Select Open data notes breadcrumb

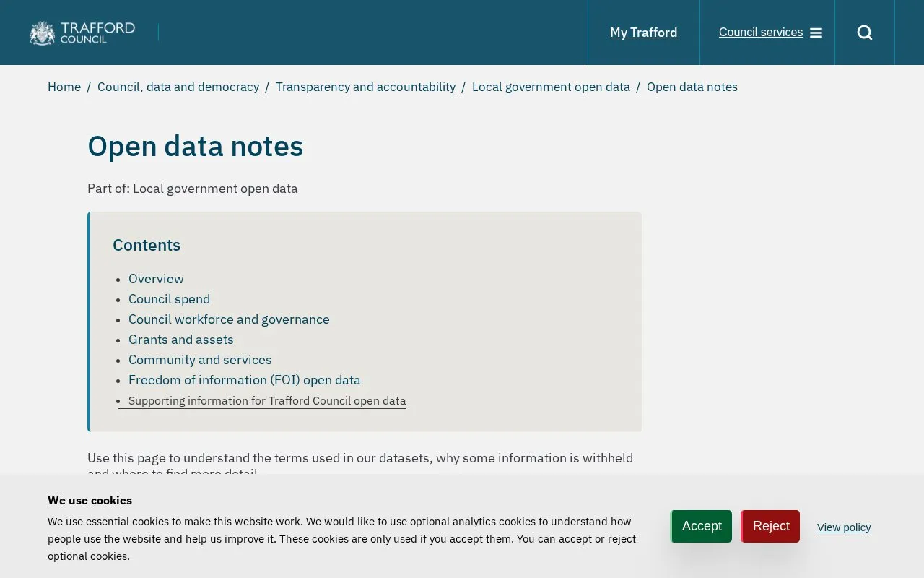tap(692, 87)
